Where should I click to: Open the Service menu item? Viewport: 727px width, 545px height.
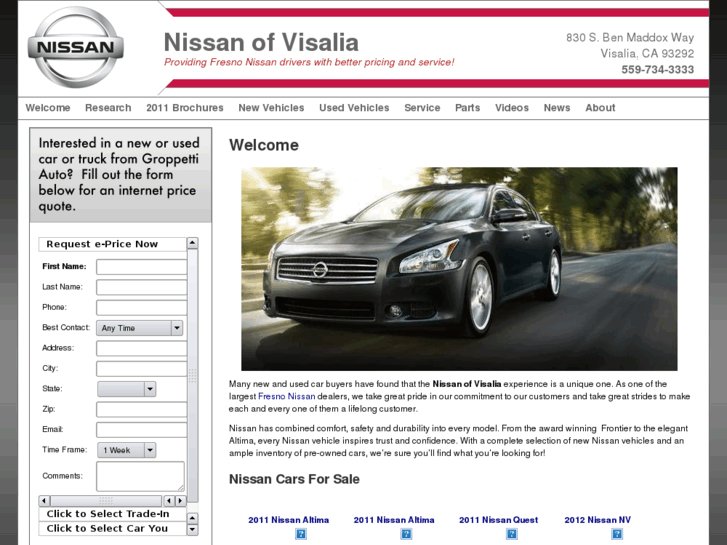pyautogui.click(x=422, y=108)
